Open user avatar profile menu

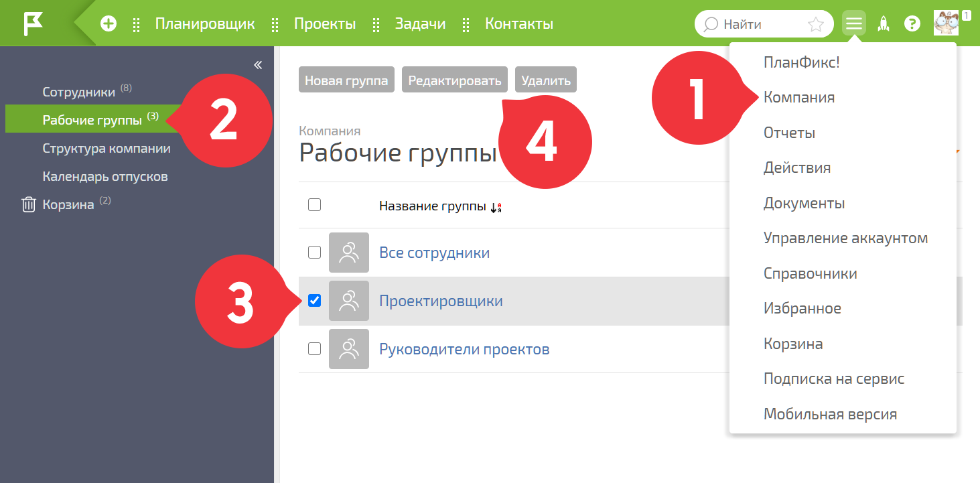pos(946,23)
